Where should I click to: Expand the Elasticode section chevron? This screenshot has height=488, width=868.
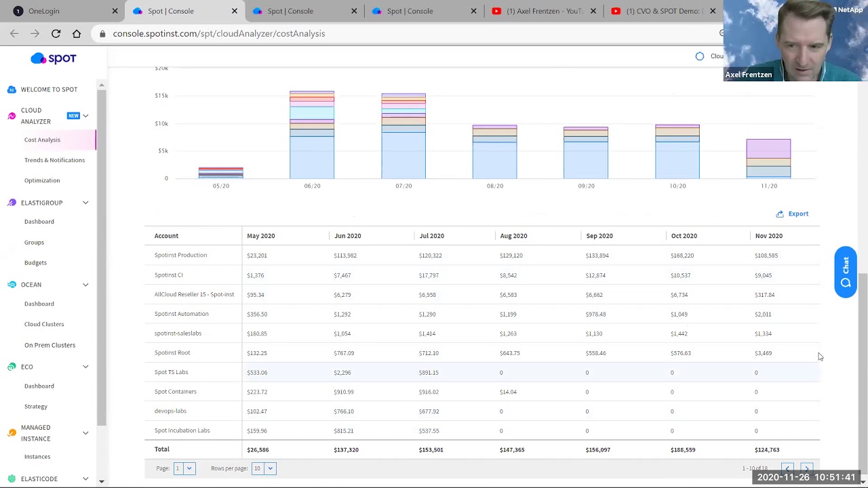coord(85,479)
